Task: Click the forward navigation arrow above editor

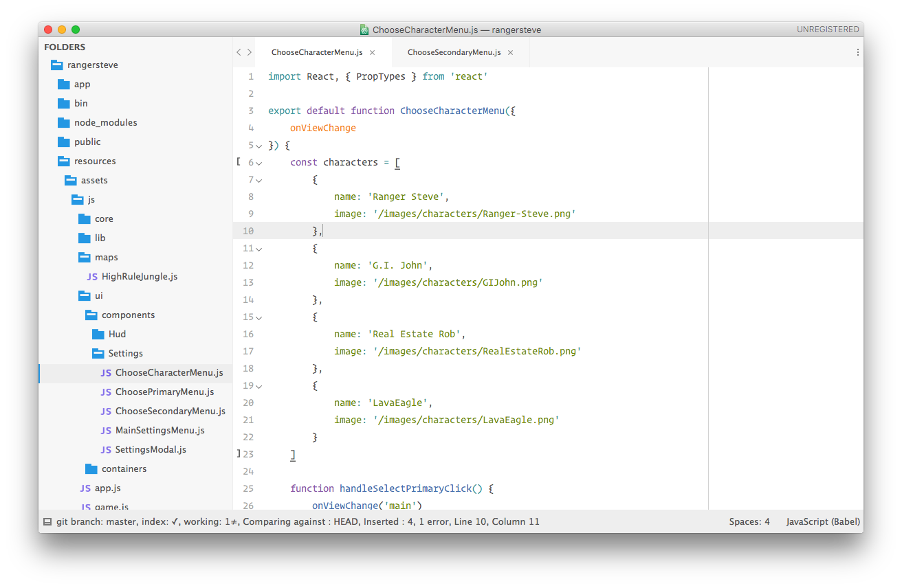Action: (250, 52)
